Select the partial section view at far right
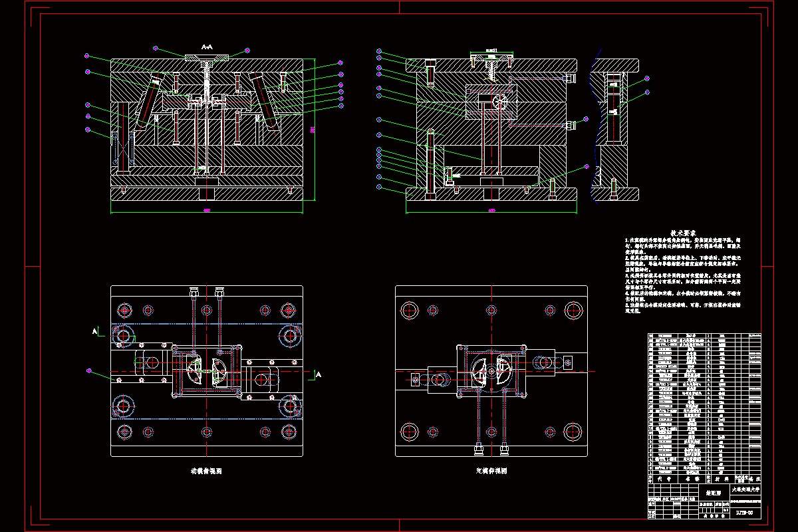798x532 pixels. pyautogui.click(x=614, y=130)
